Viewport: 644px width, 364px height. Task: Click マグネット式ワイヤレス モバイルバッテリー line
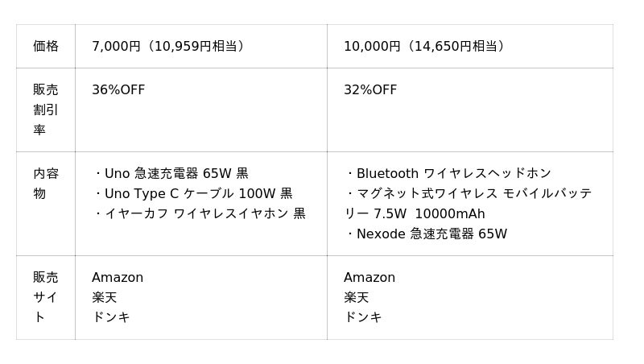point(471,193)
